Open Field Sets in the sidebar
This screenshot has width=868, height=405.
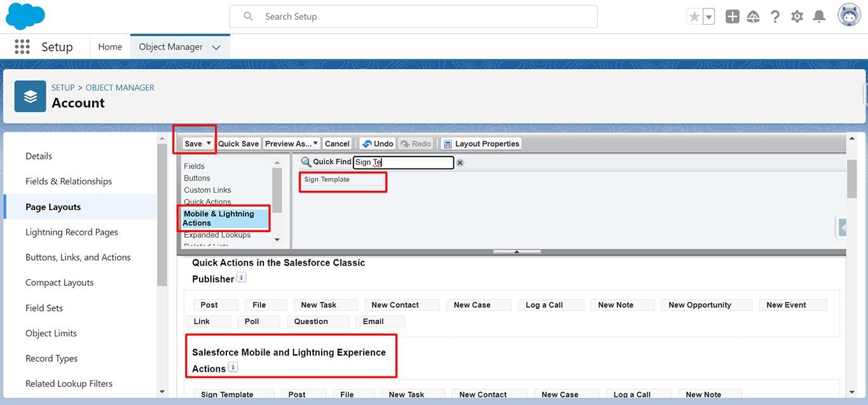click(x=44, y=308)
